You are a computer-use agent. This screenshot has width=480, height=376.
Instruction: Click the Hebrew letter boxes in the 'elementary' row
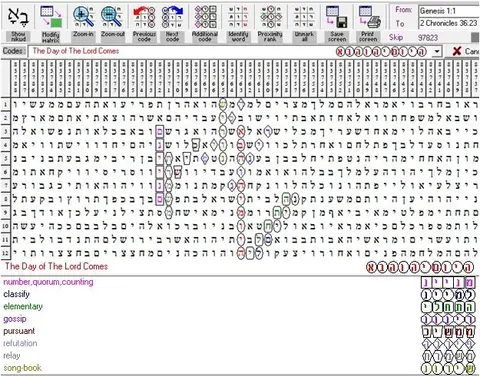coord(448,307)
